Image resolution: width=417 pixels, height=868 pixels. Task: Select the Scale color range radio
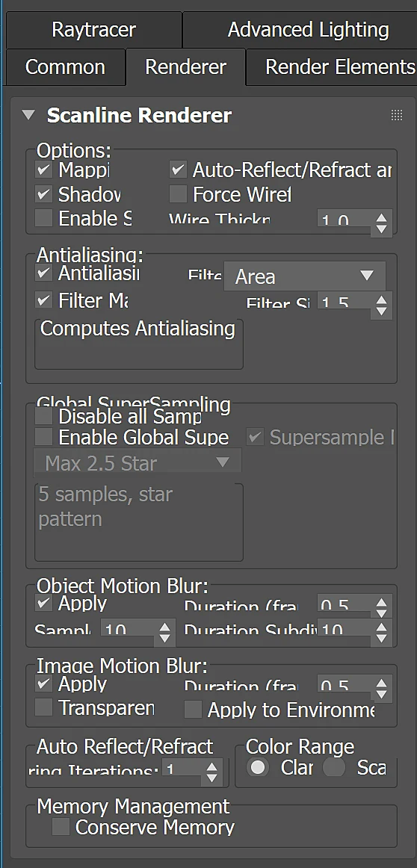[x=334, y=767]
